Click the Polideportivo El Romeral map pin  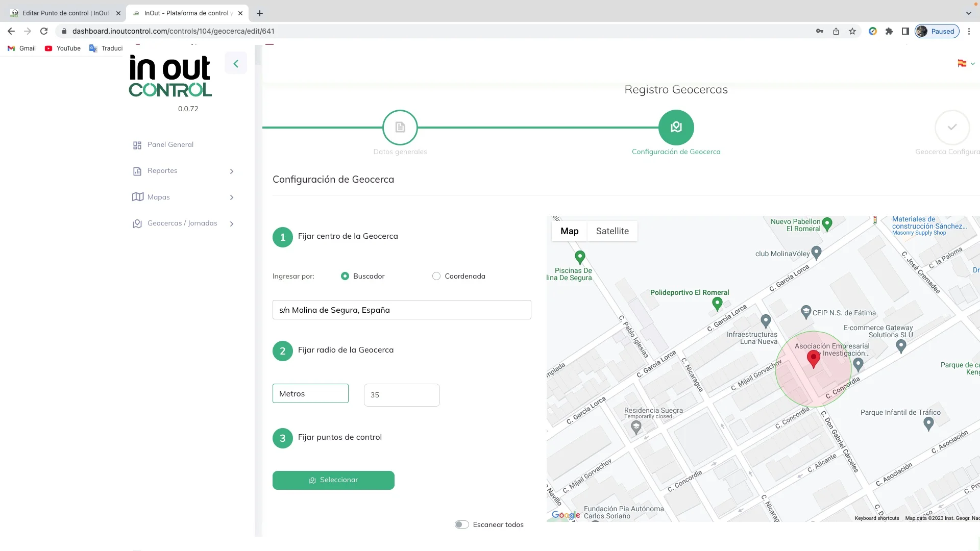click(717, 304)
